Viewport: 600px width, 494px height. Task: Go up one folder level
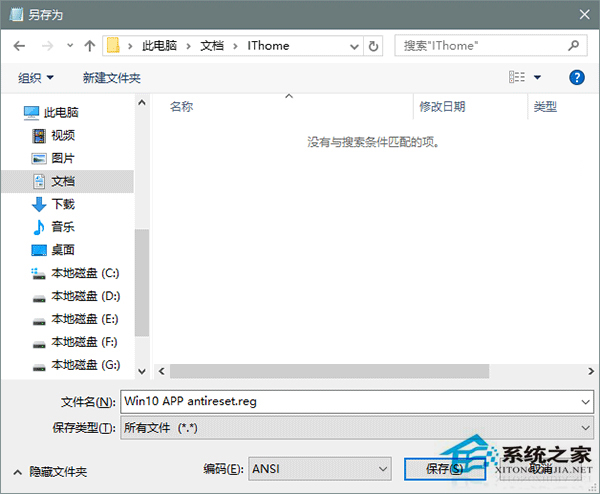[90, 46]
